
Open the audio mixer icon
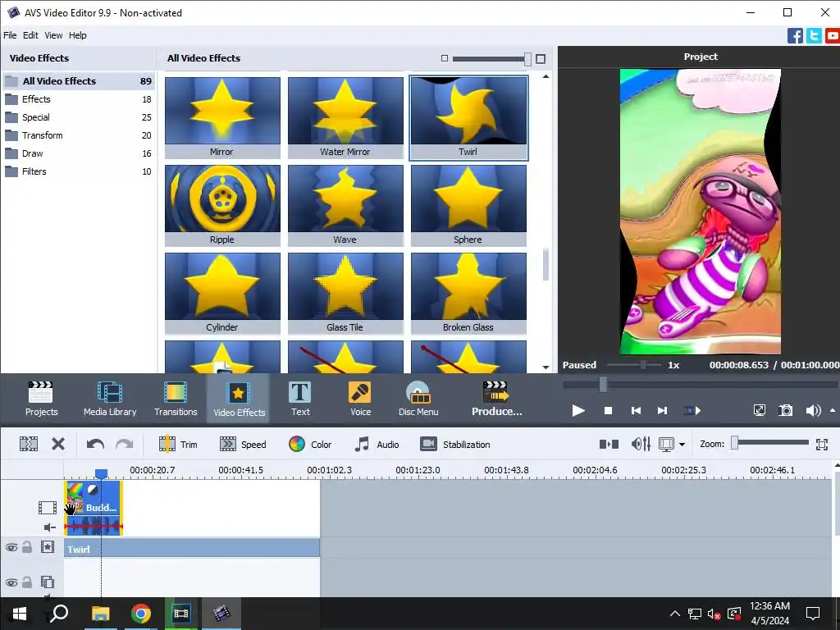641,444
